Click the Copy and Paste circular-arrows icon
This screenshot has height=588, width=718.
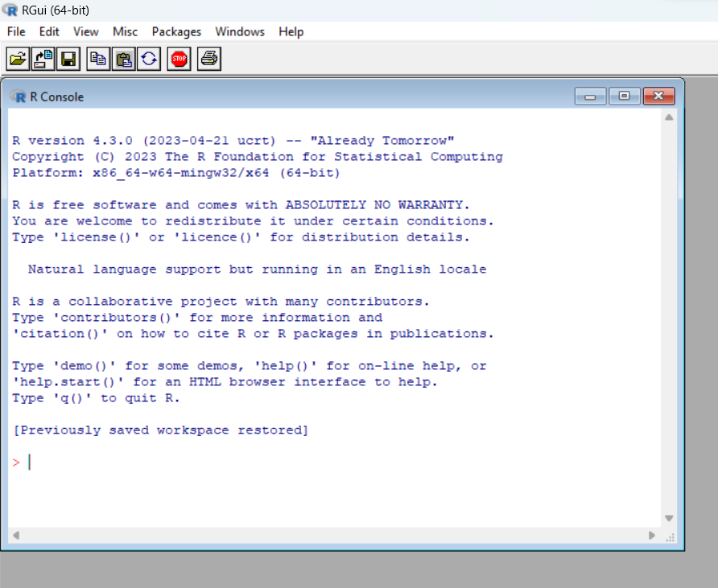tap(149, 59)
